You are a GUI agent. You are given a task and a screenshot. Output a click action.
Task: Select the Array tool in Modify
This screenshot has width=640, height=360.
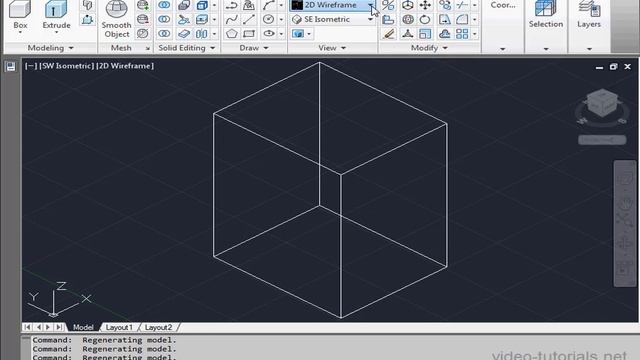click(x=462, y=33)
